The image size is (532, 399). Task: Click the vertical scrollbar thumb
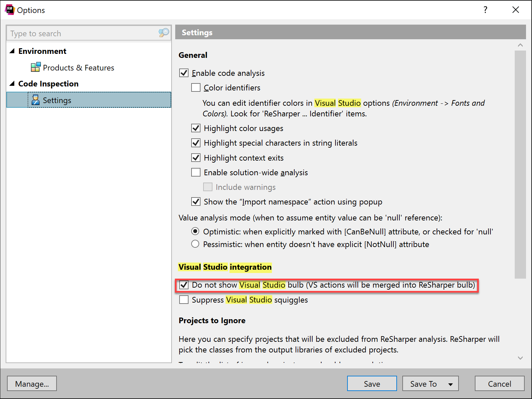[x=520, y=165]
